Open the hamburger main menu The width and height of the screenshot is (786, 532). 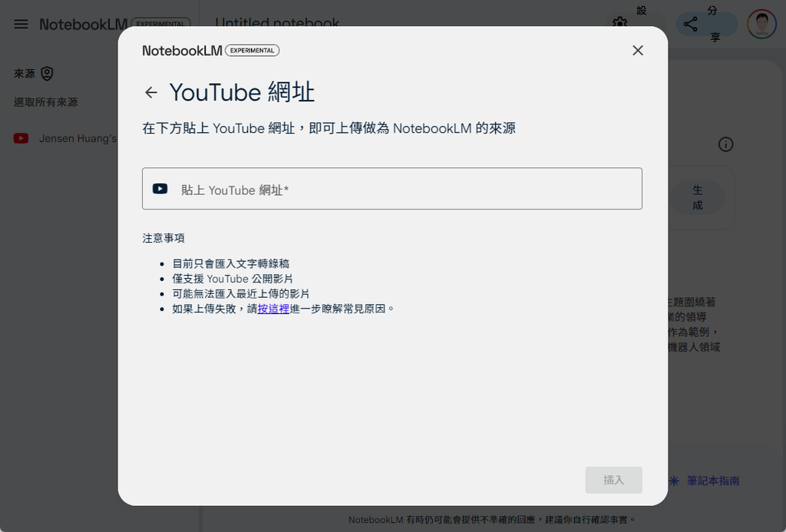pos(21,24)
